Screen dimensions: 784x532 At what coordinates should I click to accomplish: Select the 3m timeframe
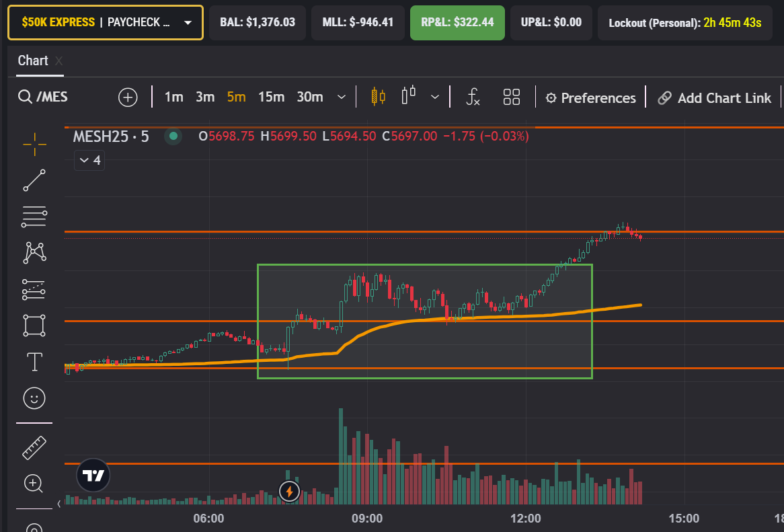coord(205,97)
